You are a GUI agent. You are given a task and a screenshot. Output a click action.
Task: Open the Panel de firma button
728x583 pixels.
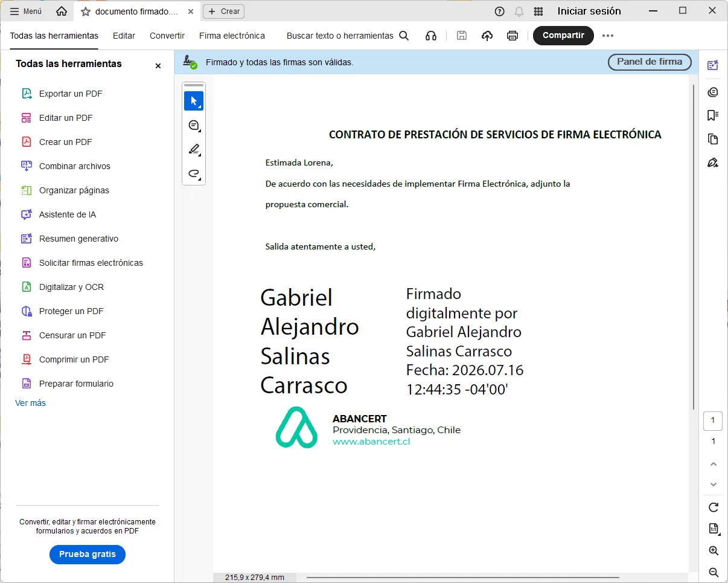click(650, 62)
